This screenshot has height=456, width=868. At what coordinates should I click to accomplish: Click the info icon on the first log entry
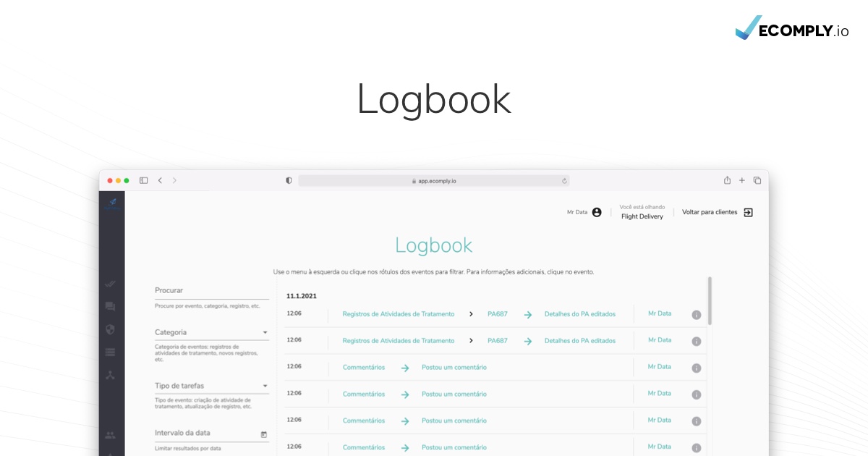point(697,314)
